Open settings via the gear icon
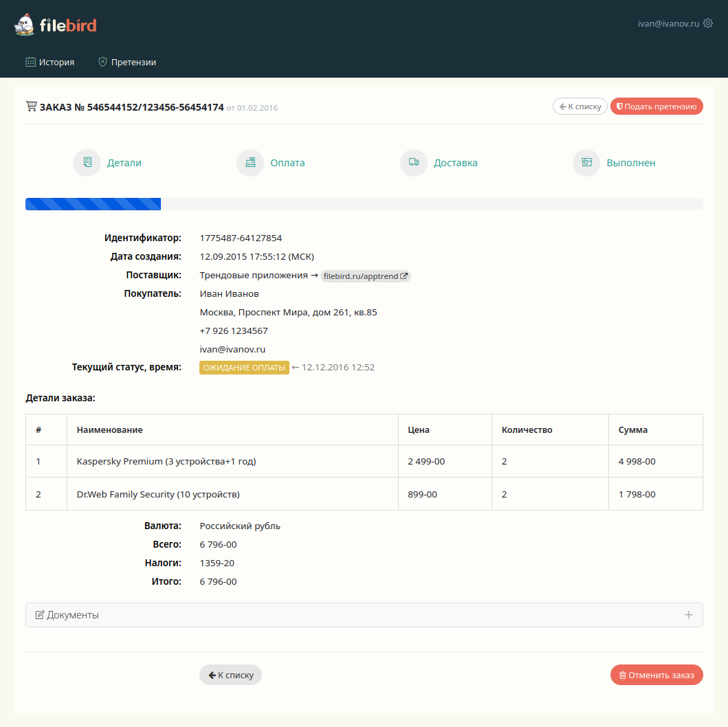The width and height of the screenshot is (728, 727). point(708,23)
